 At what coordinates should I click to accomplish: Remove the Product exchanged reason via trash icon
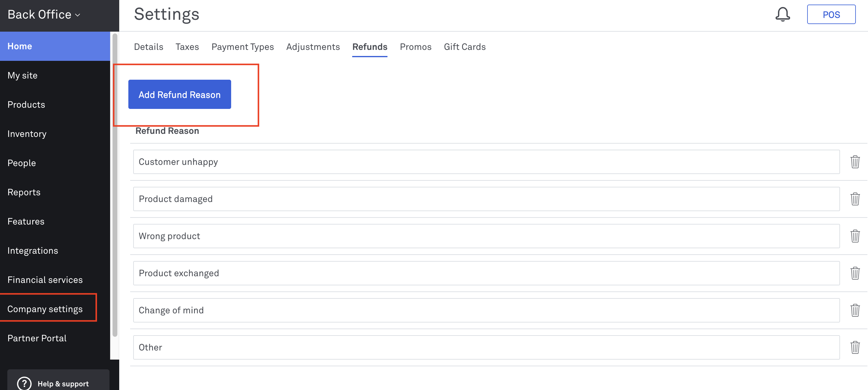click(855, 273)
